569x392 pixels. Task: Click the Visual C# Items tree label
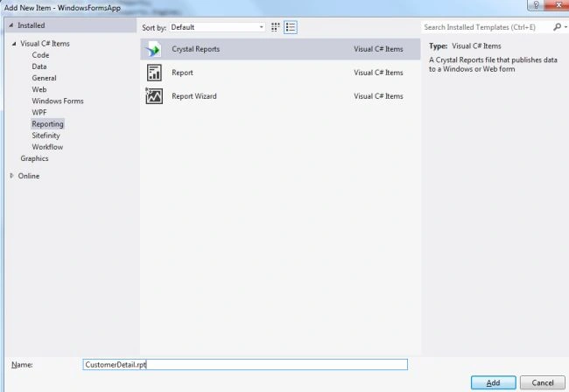(45, 44)
